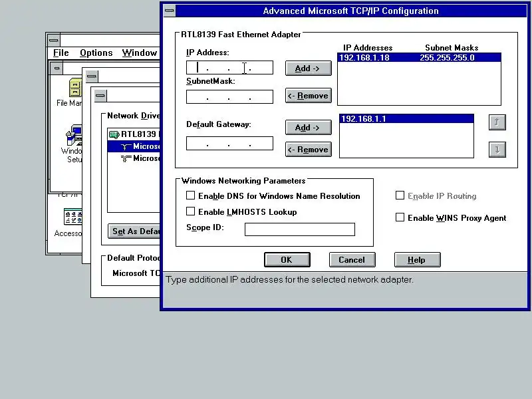The image size is (532, 399).
Task: Move gateway up with the up arrow button
Action: [497, 122]
